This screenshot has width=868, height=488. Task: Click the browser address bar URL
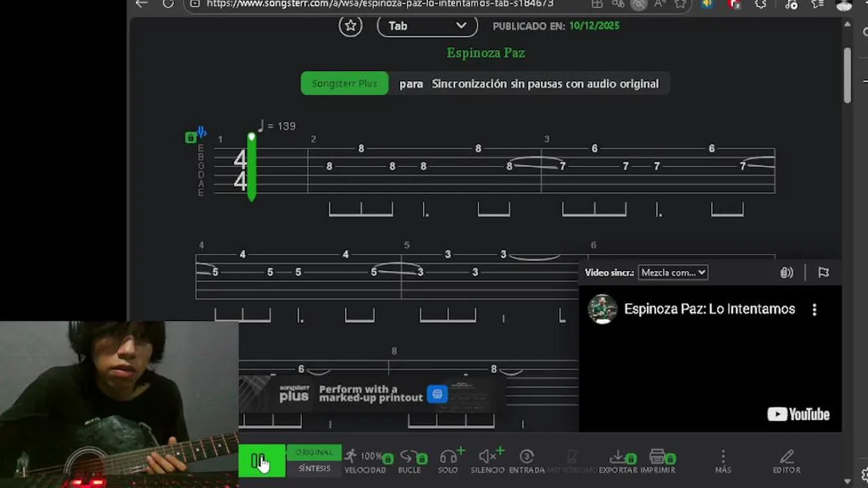point(380,3)
